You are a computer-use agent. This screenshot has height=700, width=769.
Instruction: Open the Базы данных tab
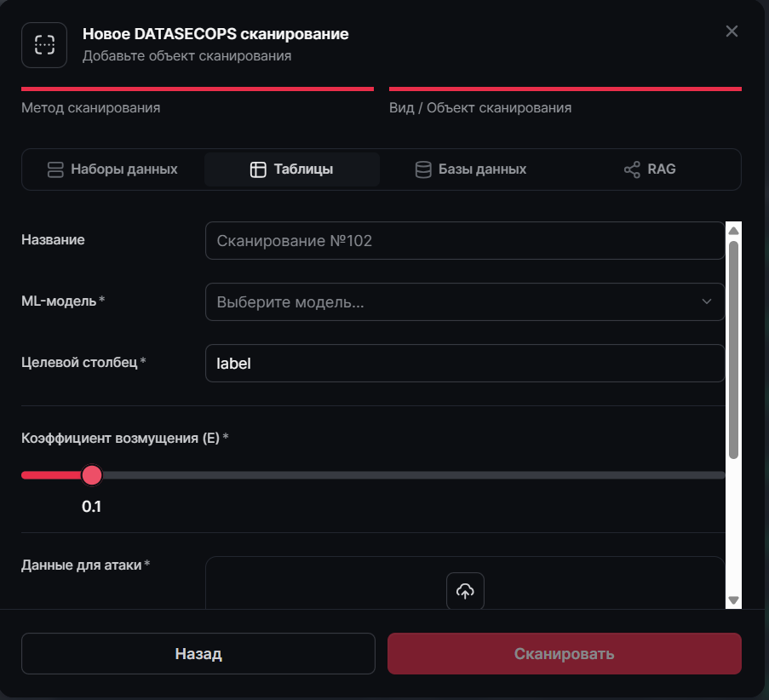pos(471,169)
